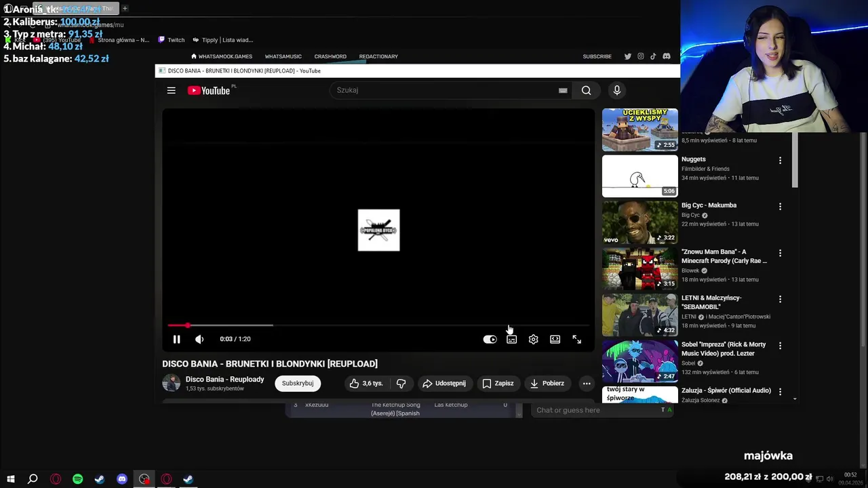Open options menu for Zaluzja - Śpiwór video
The height and width of the screenshot is (488, 868).
[x=780, y=391]
